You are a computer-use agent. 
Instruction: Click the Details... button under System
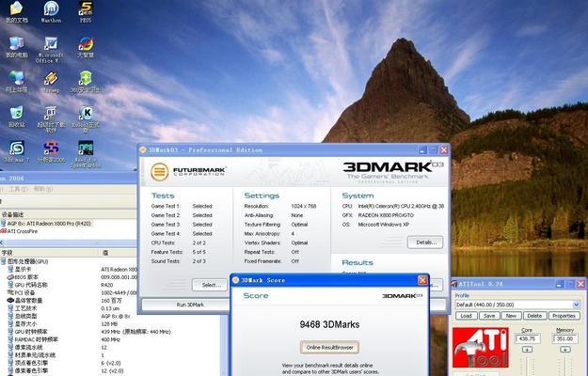[425, 243]
